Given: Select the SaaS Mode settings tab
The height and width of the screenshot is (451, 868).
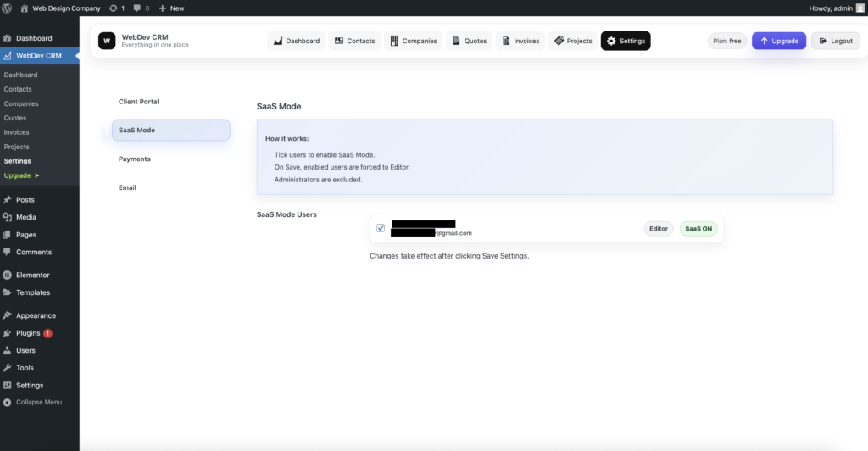Looking at the screenshot, I should [x=171, y=130].
